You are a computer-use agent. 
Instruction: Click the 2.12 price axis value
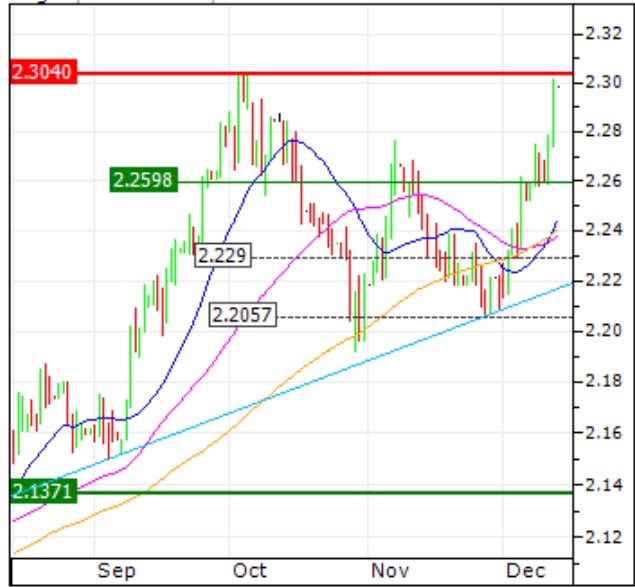[604, 537]
